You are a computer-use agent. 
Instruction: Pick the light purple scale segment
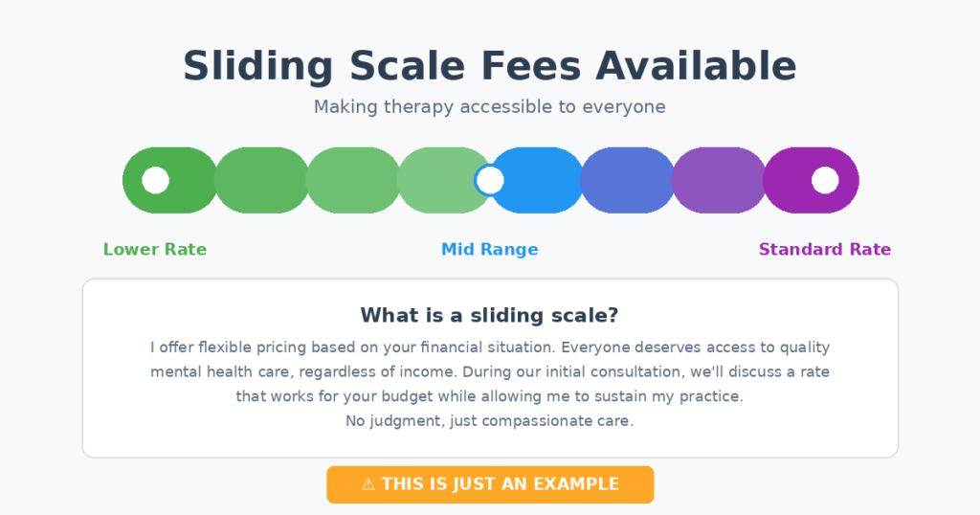coord(719,180)
